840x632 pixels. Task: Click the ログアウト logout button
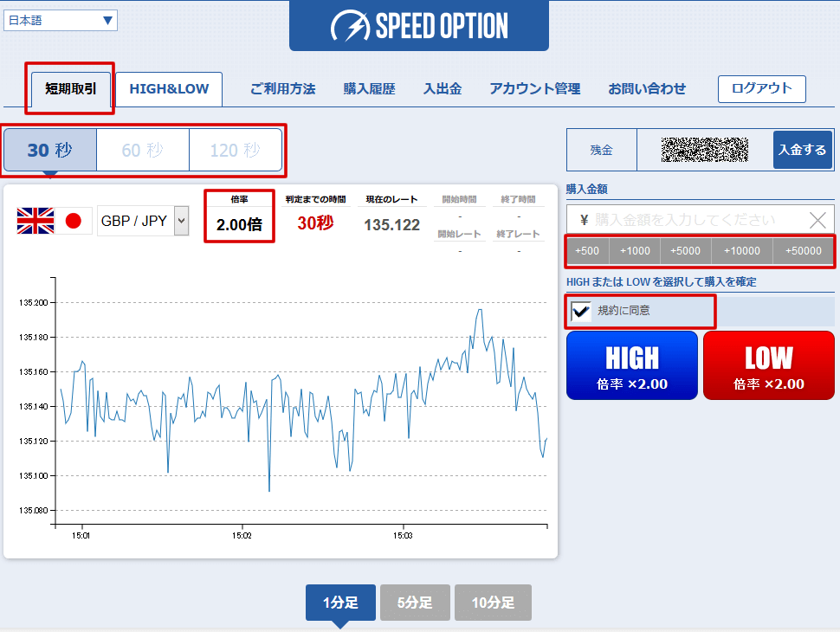pos(762,89)
